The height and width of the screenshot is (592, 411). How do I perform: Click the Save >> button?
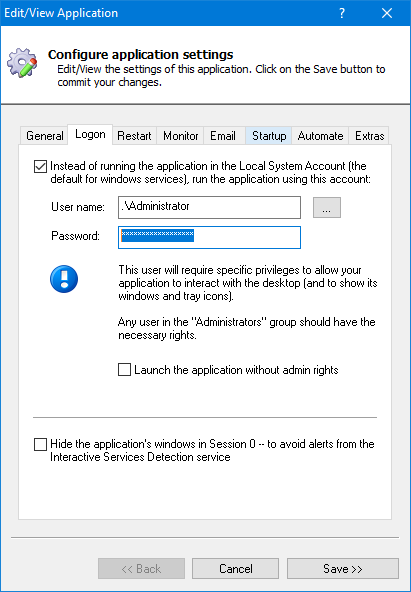click(343, 569)
